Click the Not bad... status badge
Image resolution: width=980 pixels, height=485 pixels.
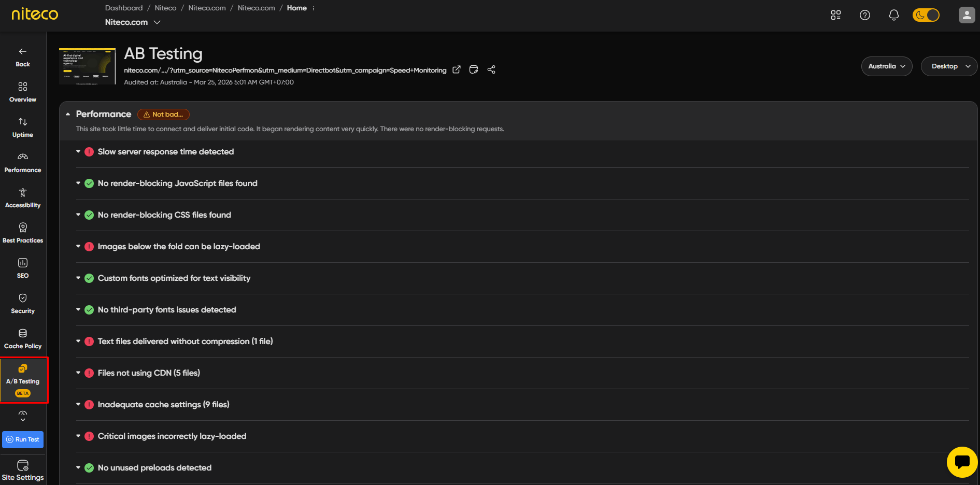[163, 115]
